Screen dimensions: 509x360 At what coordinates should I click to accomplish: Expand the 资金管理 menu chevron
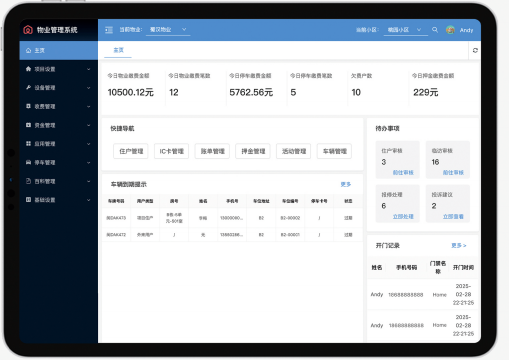click(89, 125)
